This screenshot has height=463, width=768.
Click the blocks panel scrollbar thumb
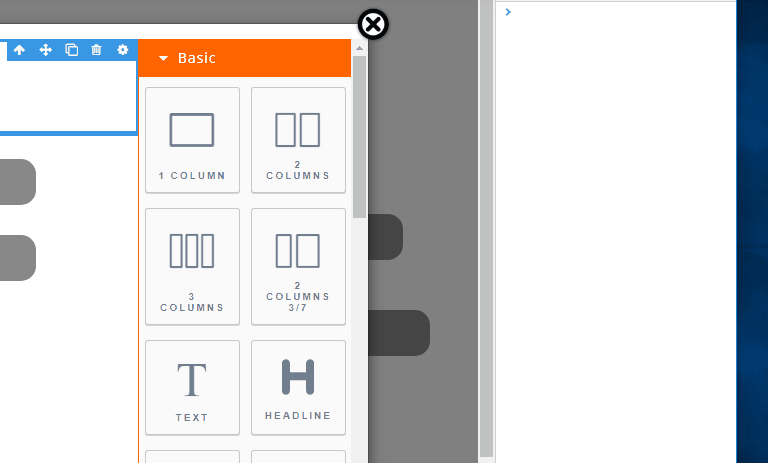coord(360,137)
